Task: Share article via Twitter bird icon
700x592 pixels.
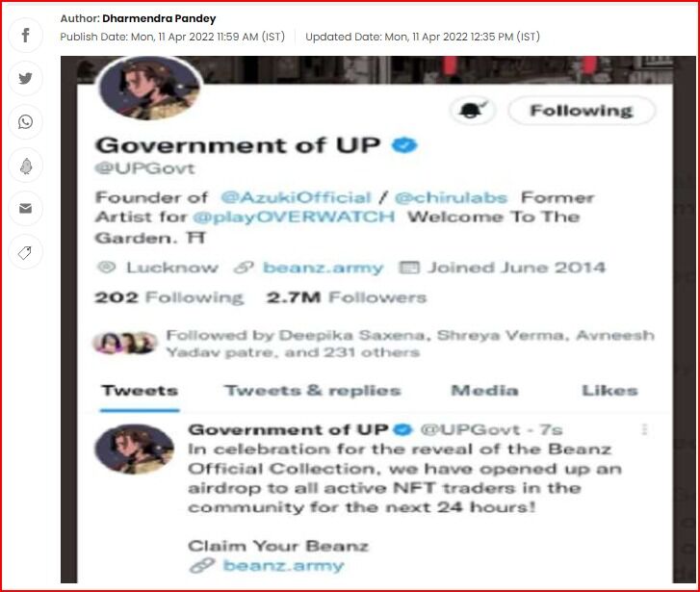Action: click(25, 79)
